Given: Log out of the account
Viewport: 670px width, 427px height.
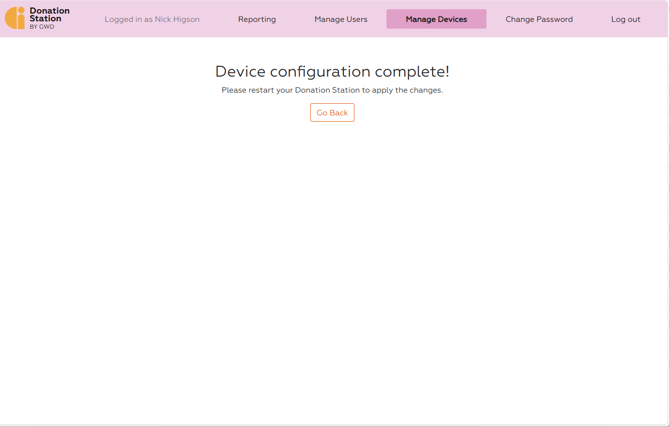Looking at the screenshot, I should click(x=625, y=19).
